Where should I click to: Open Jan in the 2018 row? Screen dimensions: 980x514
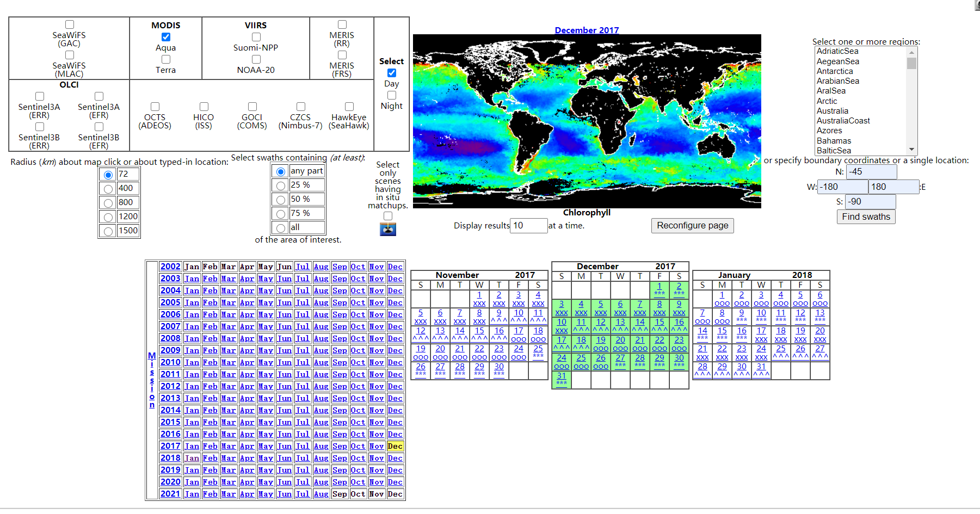pos(192,458)
